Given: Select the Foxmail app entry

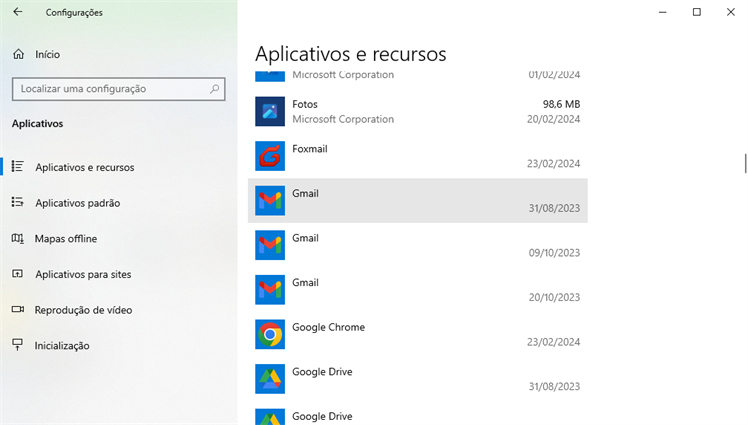Looking at the screenshot, I should point(417,156).
